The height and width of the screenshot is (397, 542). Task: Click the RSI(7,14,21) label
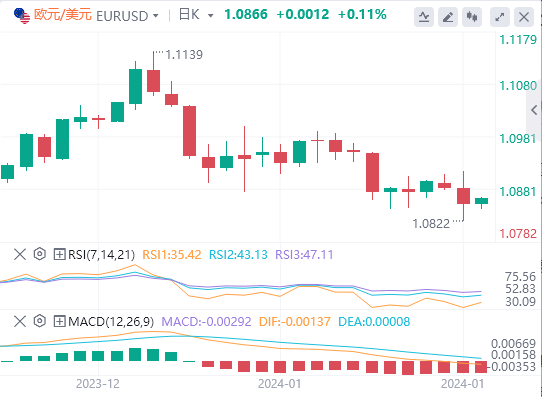click(x=101, y=255)
